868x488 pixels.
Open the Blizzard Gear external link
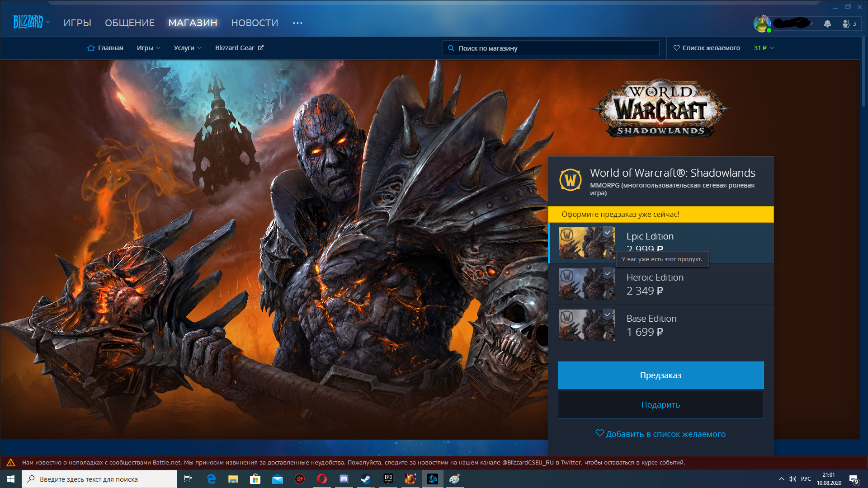click(x=239, y=48)
